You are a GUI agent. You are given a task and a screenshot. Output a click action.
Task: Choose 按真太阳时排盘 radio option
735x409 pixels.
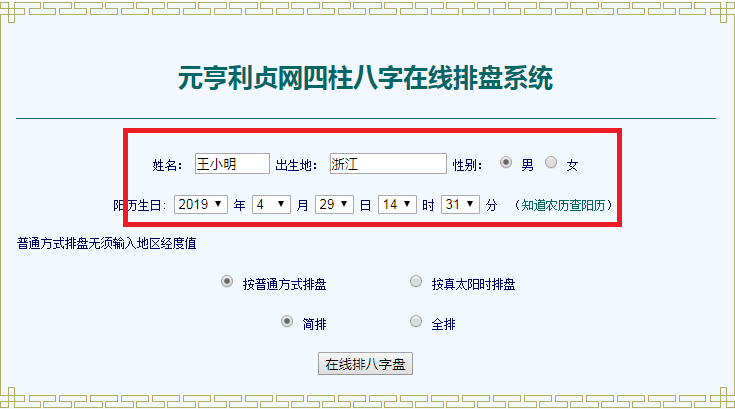point(416,281)
